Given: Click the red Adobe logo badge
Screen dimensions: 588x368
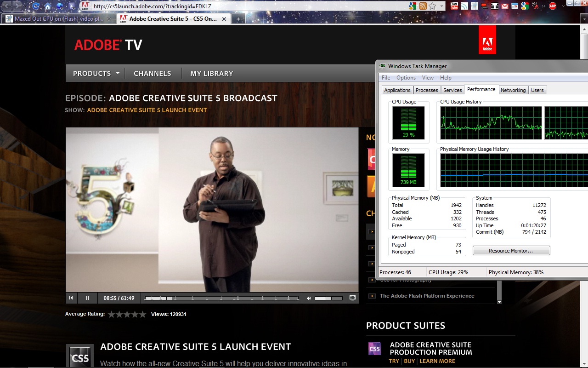Looking at the screenshot, I should [x=487, y=40].
